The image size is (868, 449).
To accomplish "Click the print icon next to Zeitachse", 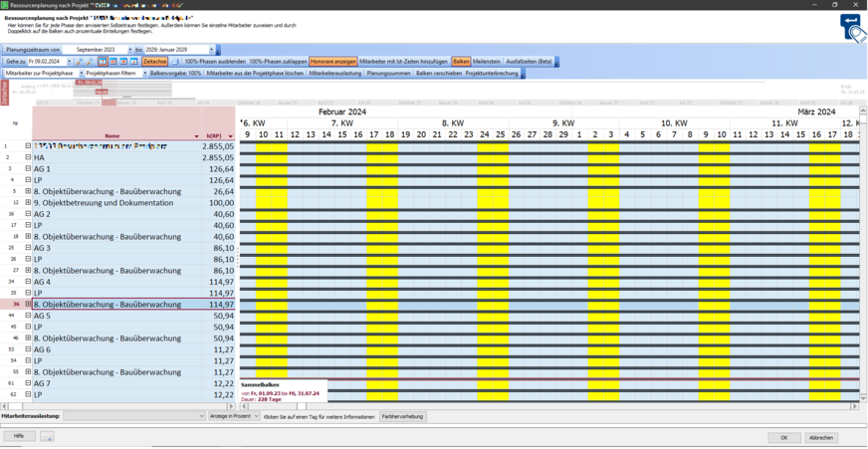I will click(x=176, y=62).
